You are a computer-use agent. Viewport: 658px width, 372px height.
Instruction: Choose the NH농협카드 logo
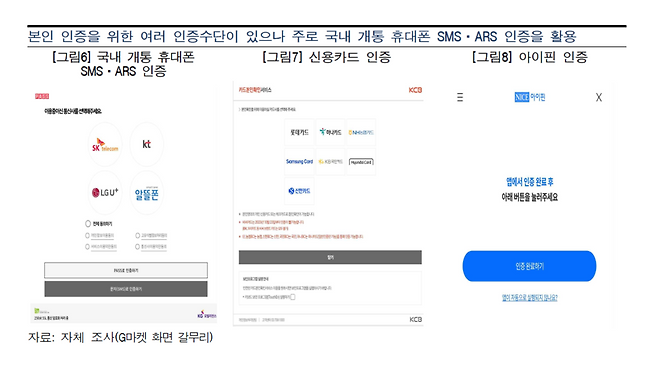coord(361,132)
